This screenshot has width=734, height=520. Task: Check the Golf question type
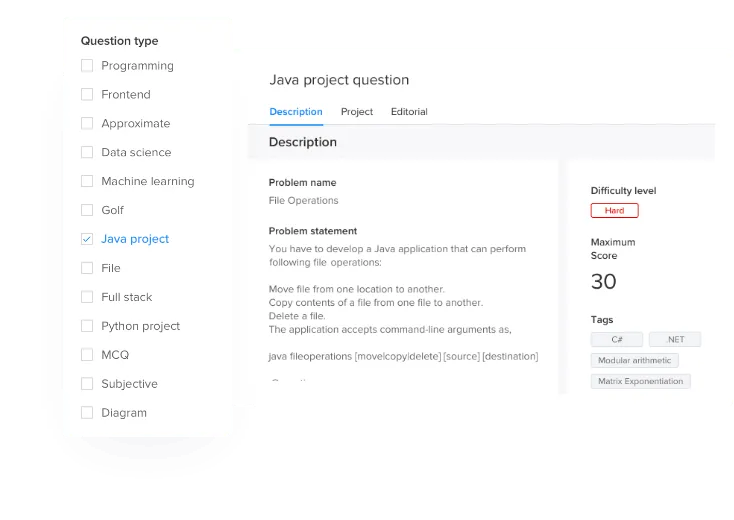click(87, 210)
